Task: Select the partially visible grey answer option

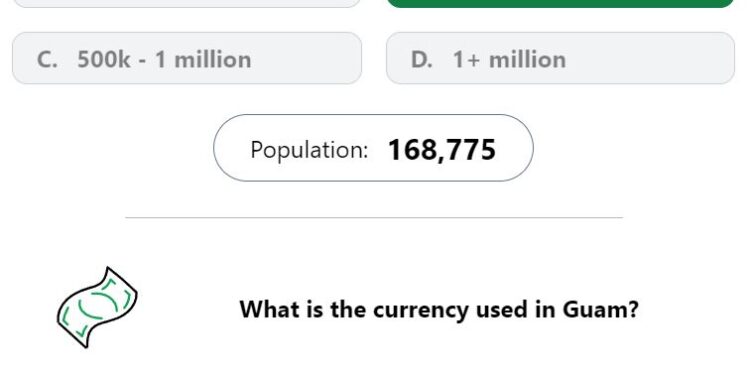Action: pyautogui.click(x=187, y=3)
